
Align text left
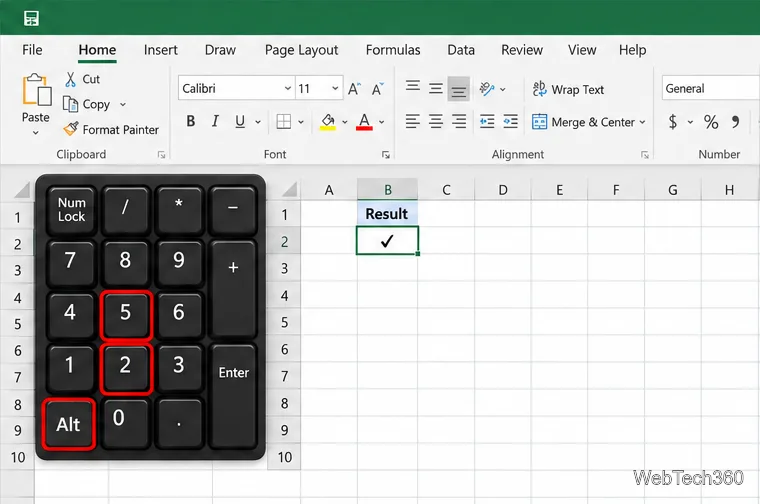413,121
